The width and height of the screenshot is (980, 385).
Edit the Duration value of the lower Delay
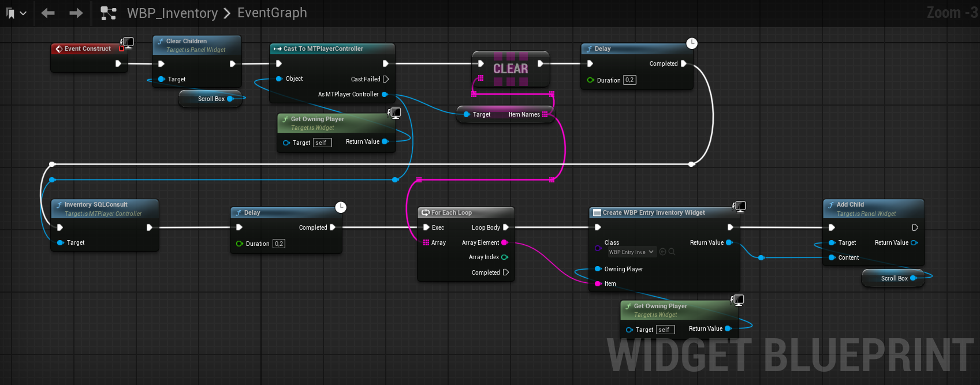pos(279,244)
